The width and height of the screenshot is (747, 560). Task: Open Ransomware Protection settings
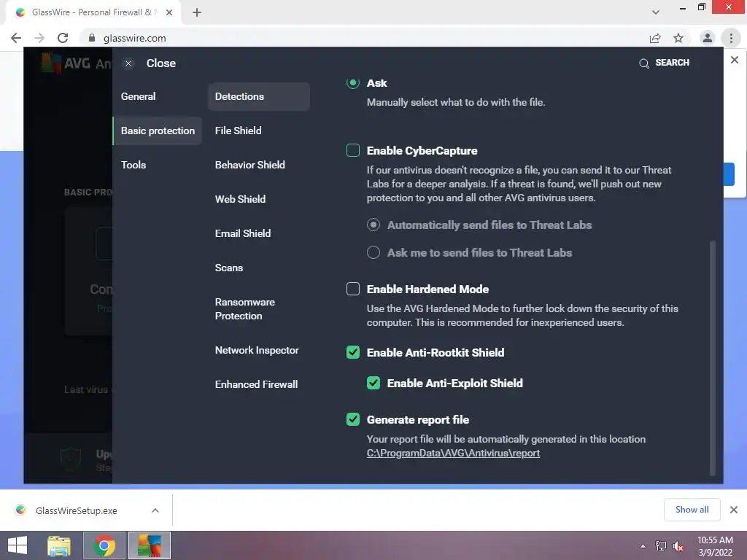click(245, 309)
